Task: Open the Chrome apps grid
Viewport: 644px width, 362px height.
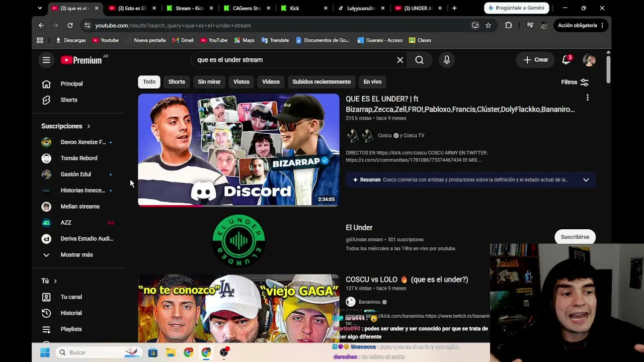Action: pos(40,40)
